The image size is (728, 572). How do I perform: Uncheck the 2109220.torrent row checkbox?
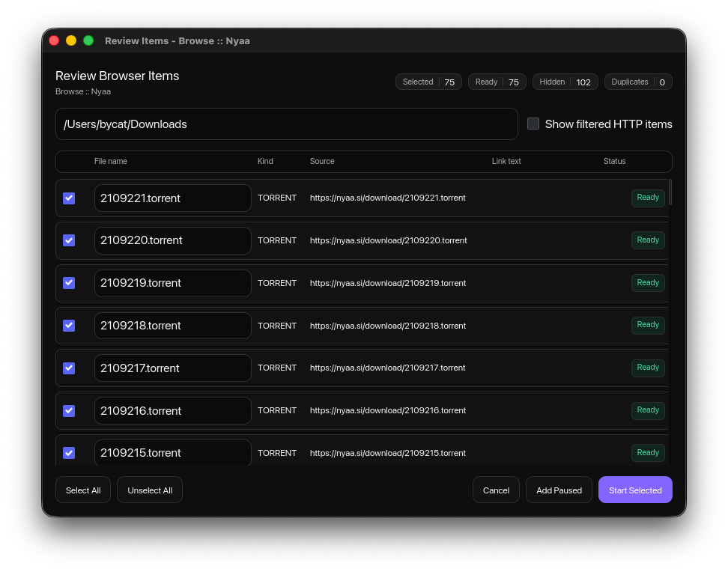69,240
